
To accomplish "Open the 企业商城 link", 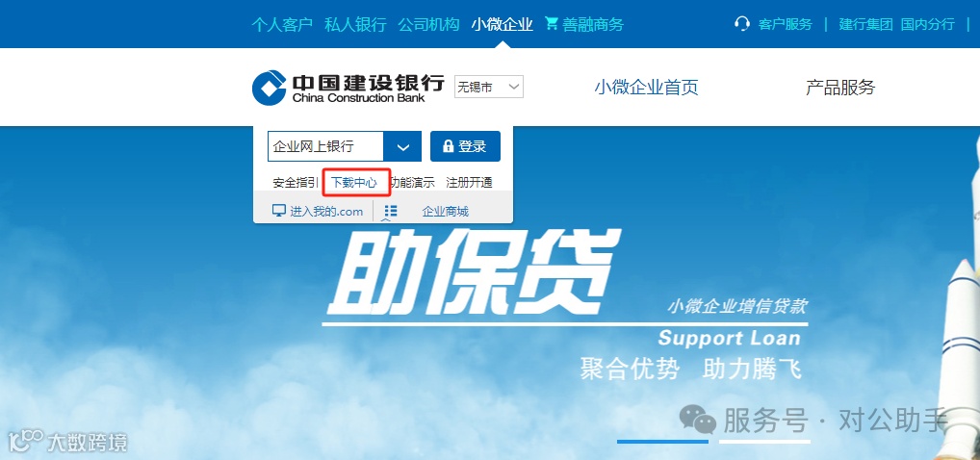I will 446,212.
